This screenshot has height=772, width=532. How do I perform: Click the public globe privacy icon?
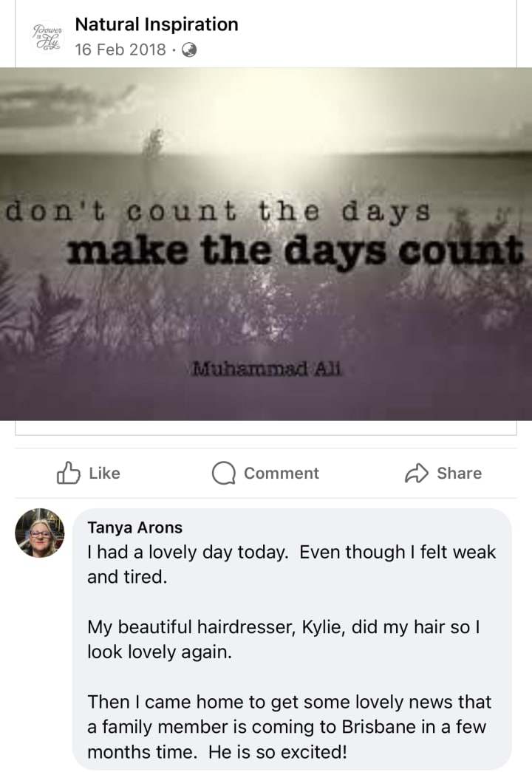coord(189,49)
